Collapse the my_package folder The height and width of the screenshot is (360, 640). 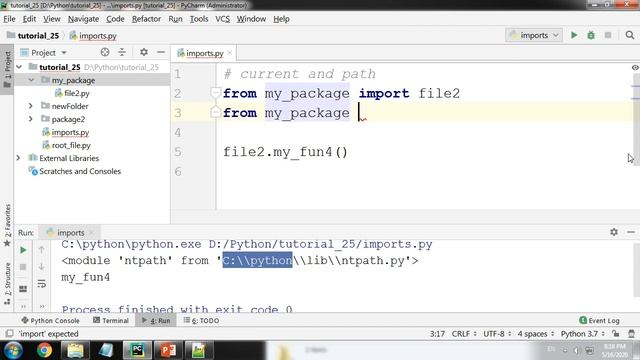click(x=31, y=80)
